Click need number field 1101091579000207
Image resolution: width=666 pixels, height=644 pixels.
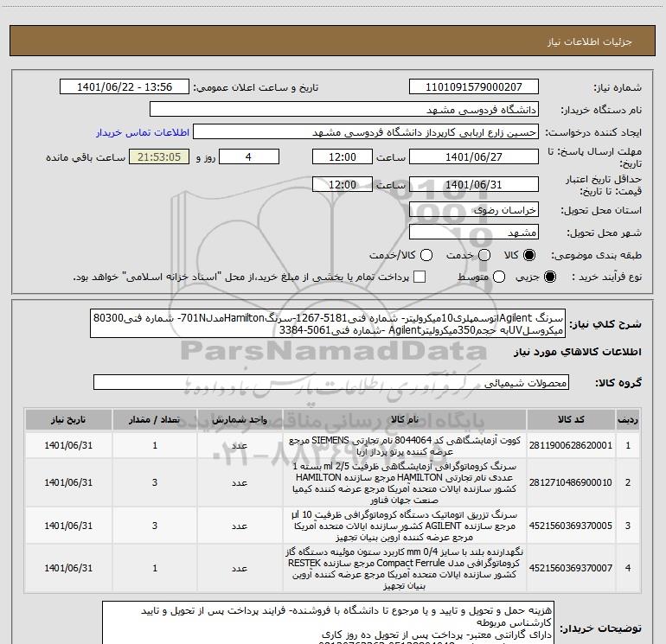pos(474,87)
